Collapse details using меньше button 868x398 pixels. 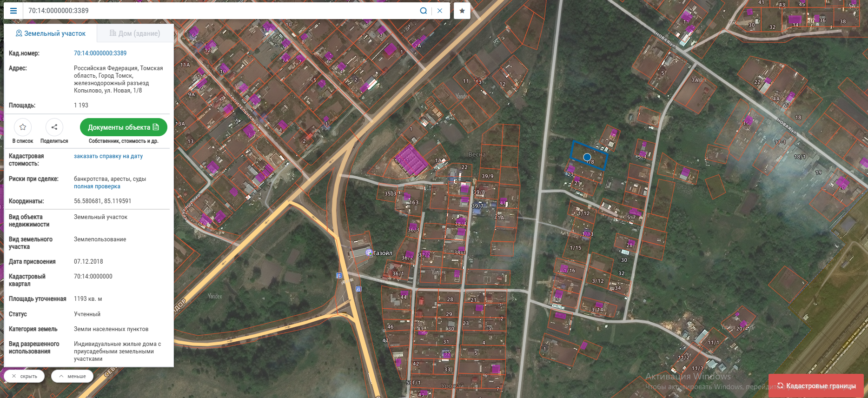72,376
